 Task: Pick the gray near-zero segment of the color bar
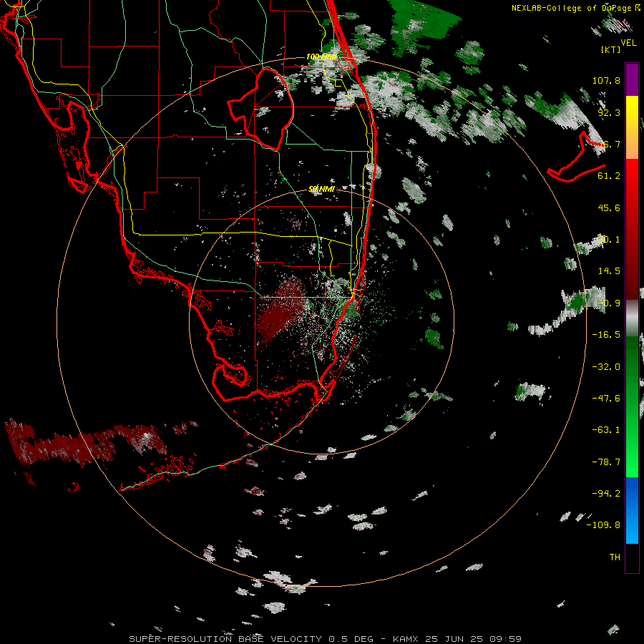632,318
